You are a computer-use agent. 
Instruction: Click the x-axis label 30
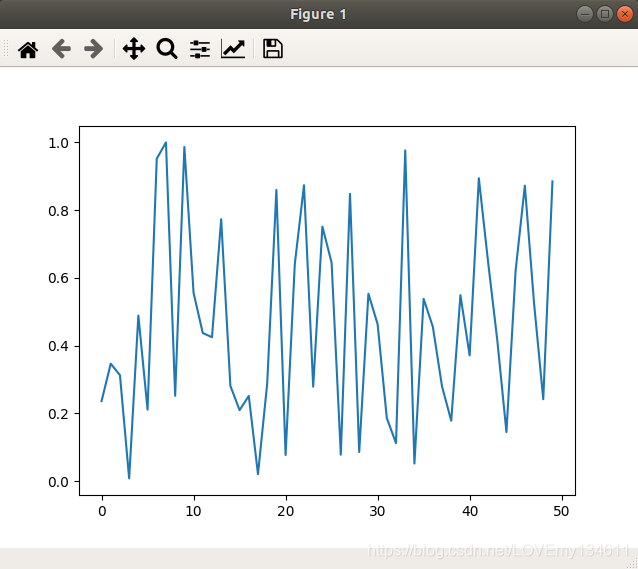(x=378, y=511)
